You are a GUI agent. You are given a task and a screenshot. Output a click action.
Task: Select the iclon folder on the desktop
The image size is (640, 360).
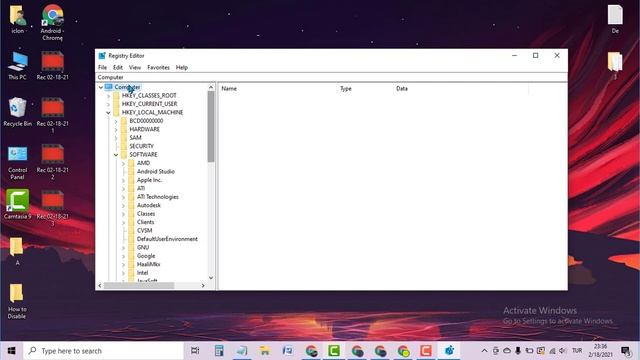(x=18, y=19)
